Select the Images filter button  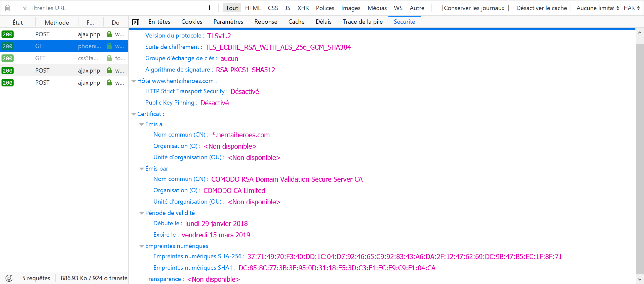click(x=351, y=8)
